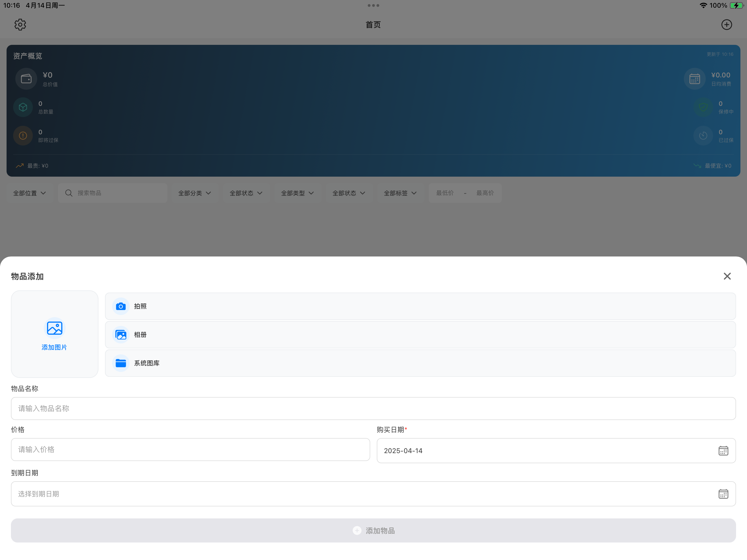Click the 选择到期日期 field
This screenshot has width=747, height=560.
click(x=373, y=494)
